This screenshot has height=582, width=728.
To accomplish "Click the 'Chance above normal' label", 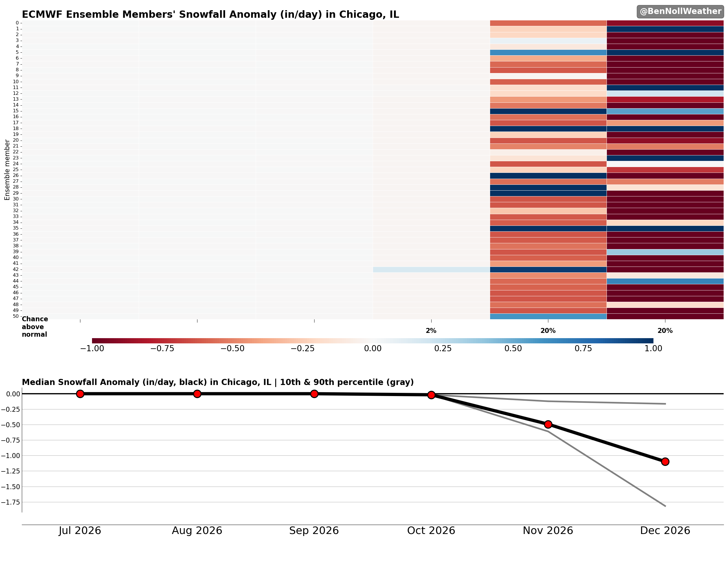I will (x=35, y=327).
